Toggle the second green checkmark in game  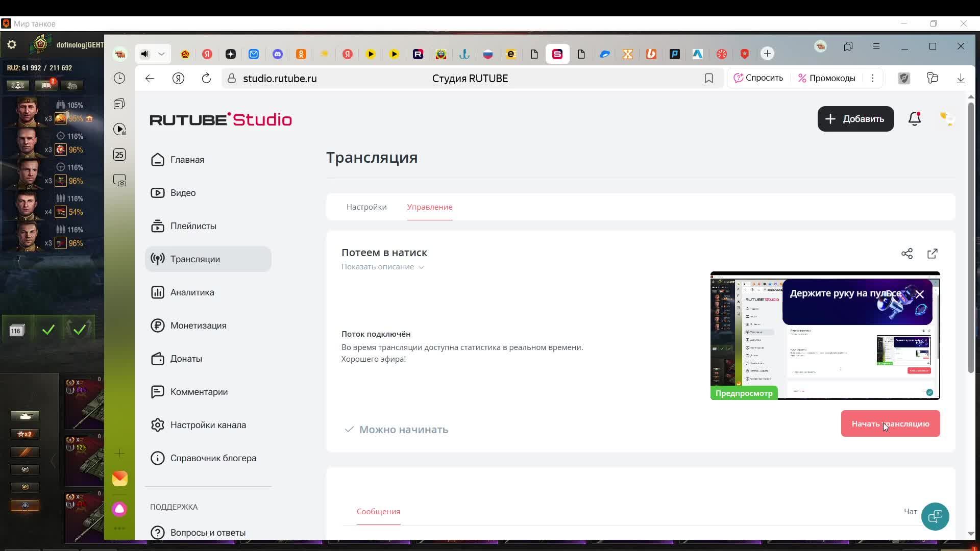click(x=80, y=330)
